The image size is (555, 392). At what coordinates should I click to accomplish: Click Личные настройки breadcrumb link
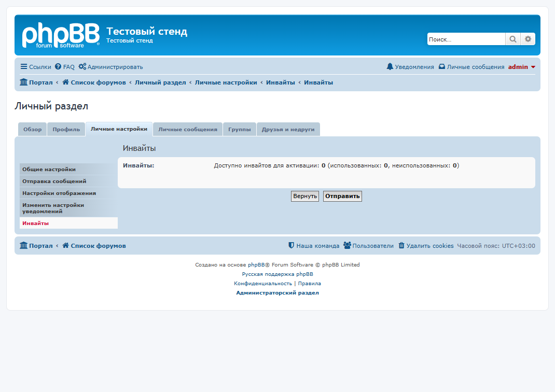coord(226,82)
